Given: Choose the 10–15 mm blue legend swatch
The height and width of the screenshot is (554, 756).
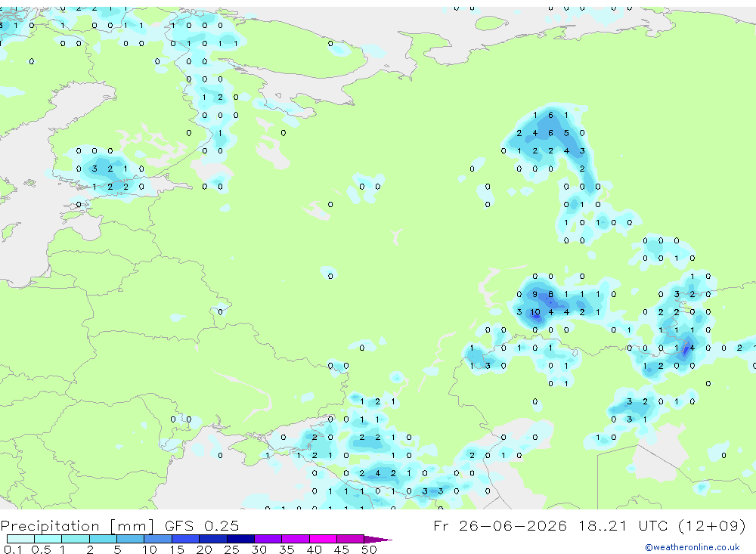Looking at the screenshot, I should pyautogui.click(x=158, y=539).
